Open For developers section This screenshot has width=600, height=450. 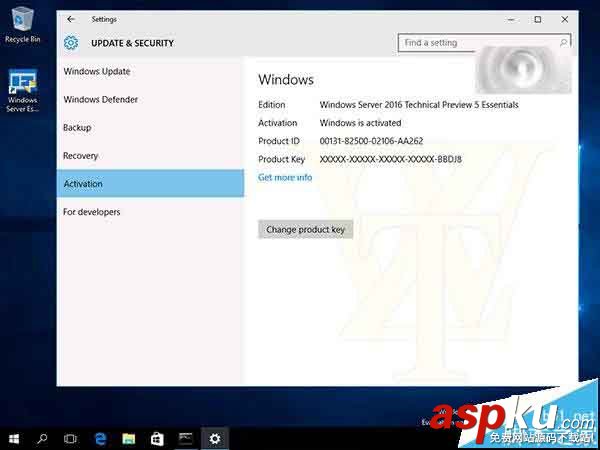[150, 212]
